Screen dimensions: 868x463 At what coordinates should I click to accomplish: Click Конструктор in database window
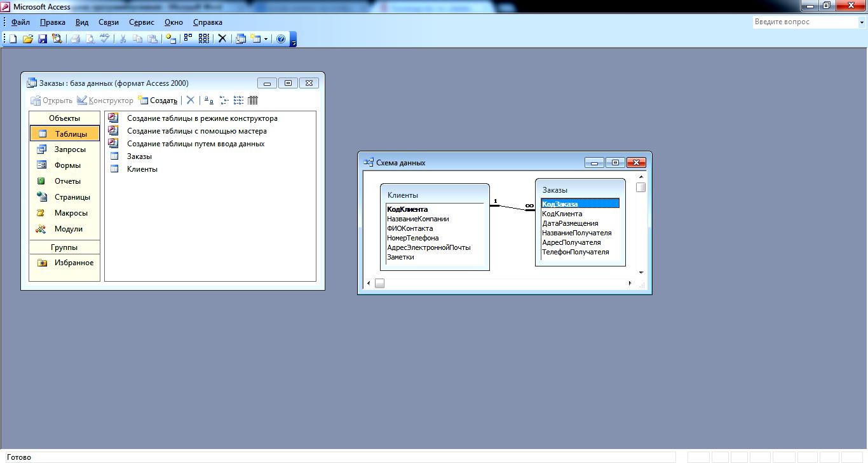(105, 100)
